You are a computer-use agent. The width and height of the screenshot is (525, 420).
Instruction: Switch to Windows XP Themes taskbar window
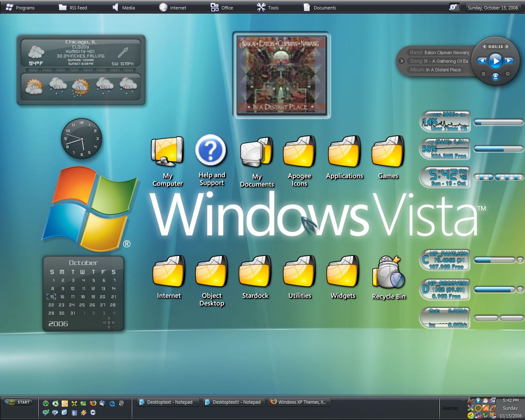click(299, 402)
